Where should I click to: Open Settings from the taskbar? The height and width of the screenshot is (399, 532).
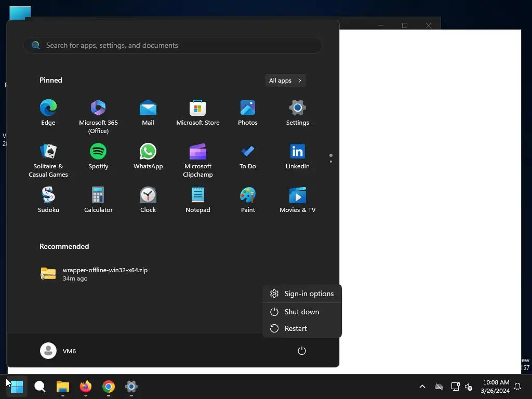(131, 387)
